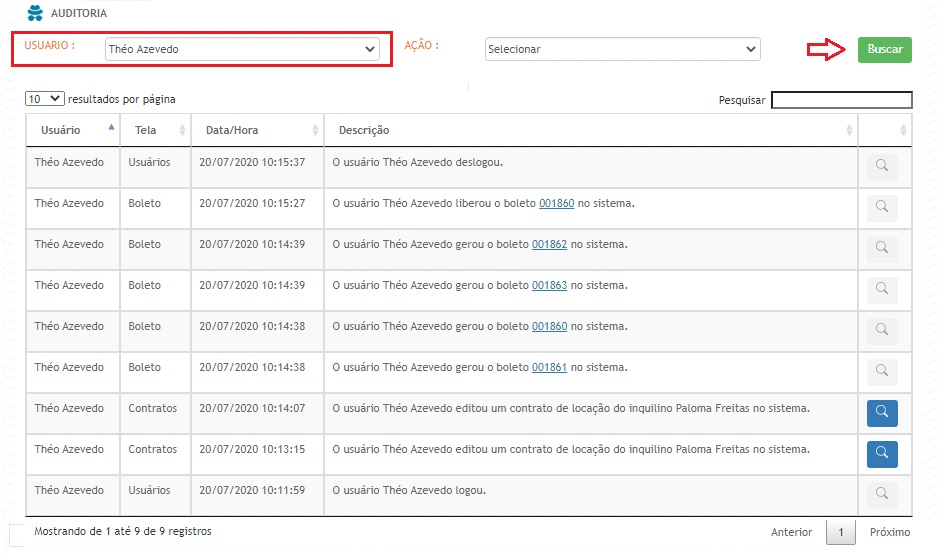Click the magnifier icon in the 'logou' row
938x556 pixels.
click(x=881, y=495)
